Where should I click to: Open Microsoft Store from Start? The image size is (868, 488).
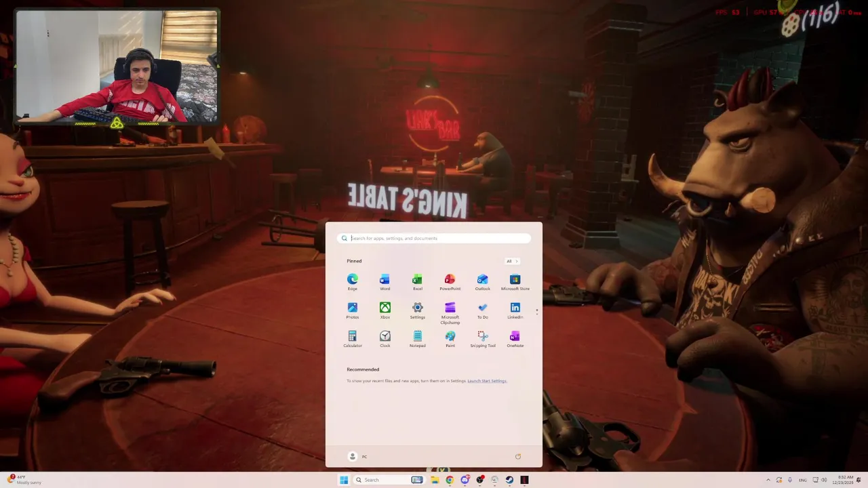pyautogui.click(x=515, y=283)
